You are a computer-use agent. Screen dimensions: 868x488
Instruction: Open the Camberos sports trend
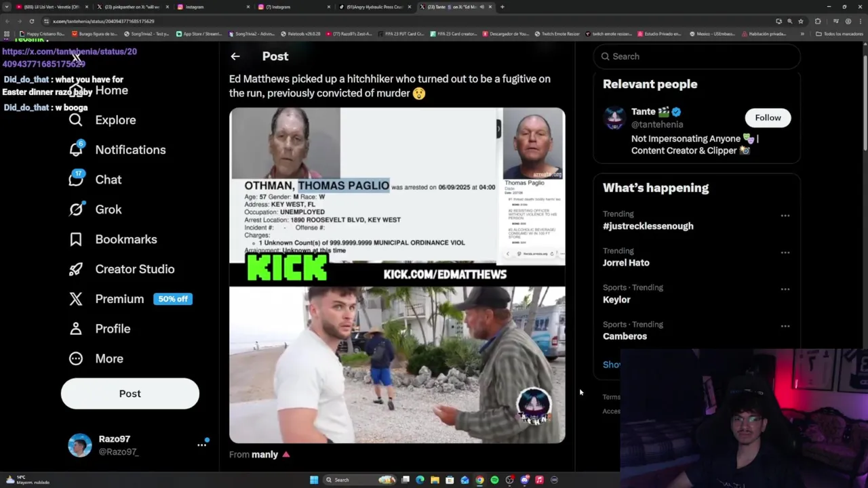click(625, 336)
